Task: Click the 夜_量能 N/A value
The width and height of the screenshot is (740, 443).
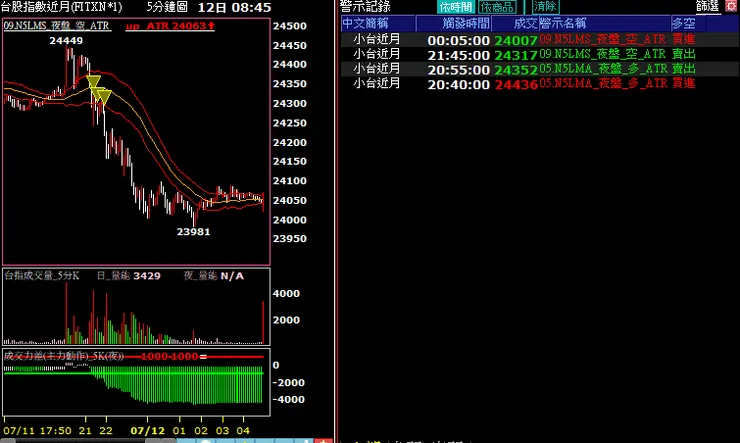Action: click(x=213, y=276)
